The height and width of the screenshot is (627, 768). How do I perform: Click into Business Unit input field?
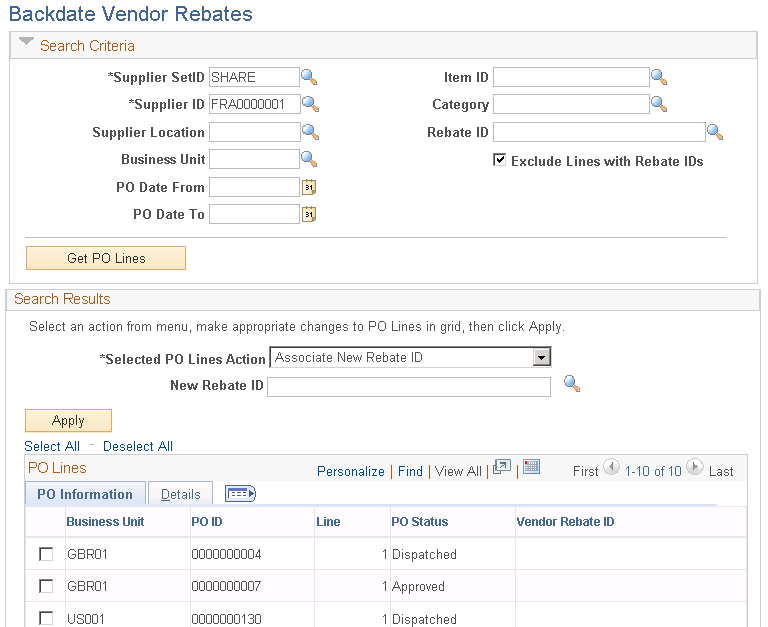pyautogui.click(x=254, y=159)
